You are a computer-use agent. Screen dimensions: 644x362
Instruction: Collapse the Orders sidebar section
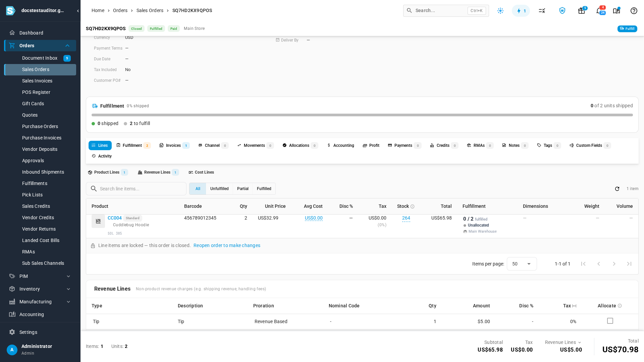point(67,46)
